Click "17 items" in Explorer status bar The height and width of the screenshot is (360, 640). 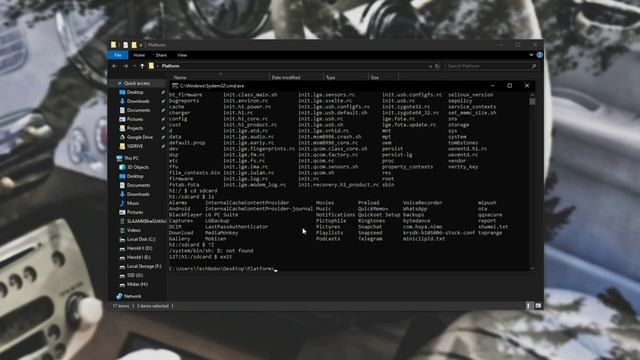pyautogui.click(x=121, y=306)
